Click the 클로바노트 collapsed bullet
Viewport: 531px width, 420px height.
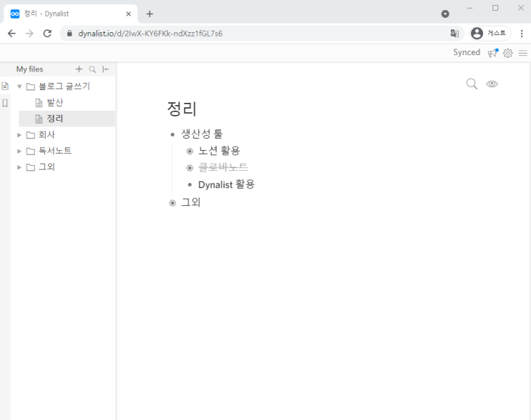click(189, 168)
